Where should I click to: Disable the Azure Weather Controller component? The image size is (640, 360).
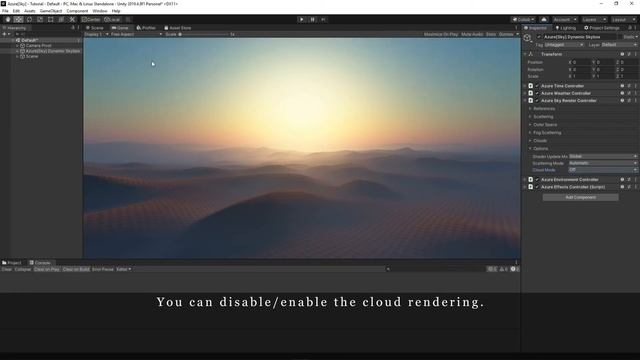tap(537, 93)
